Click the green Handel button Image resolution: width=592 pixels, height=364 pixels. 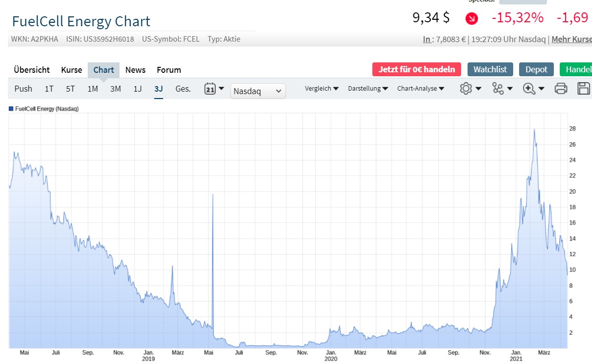coord(576,69)
